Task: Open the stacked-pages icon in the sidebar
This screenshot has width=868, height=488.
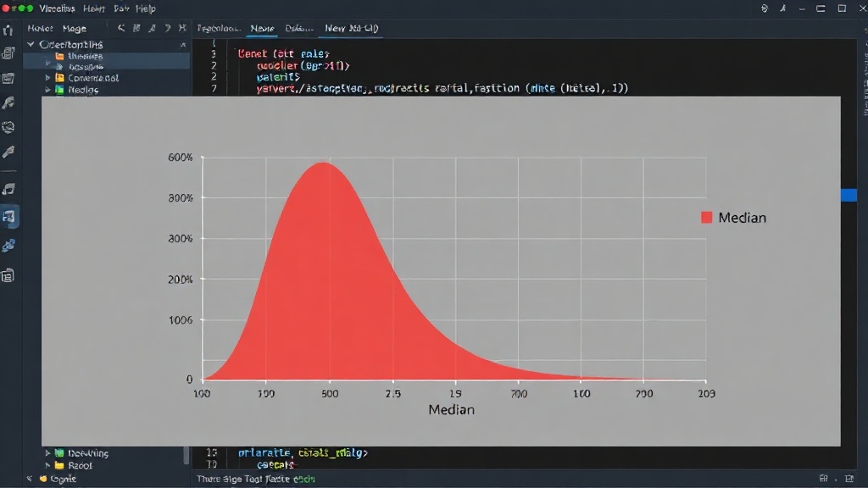Action: click(x=8, y=53)
